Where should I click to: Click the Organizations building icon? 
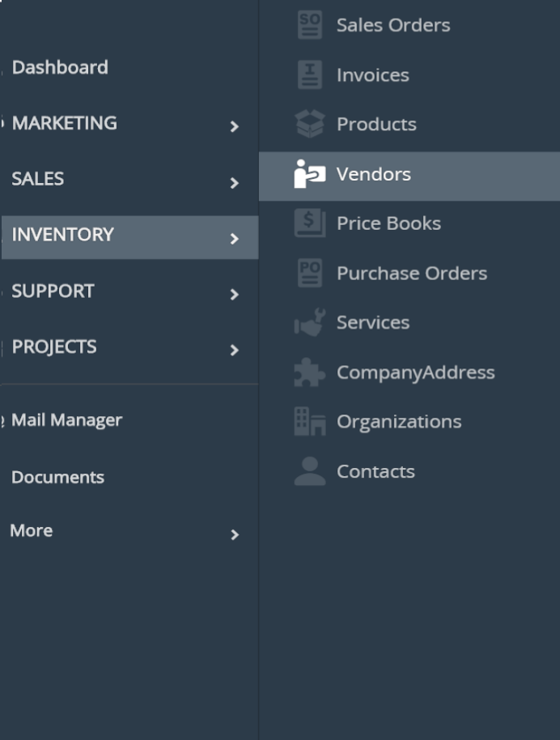[309, 422]
